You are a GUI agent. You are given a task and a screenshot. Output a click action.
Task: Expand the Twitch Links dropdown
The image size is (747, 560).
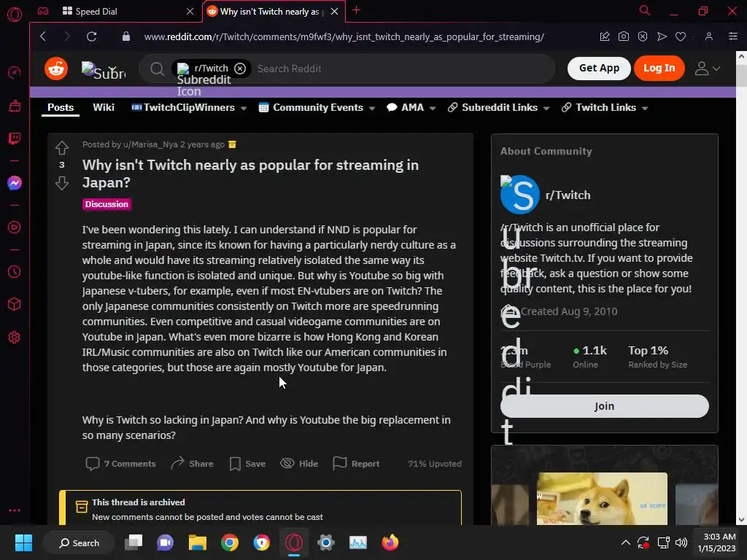click(645, 108)
